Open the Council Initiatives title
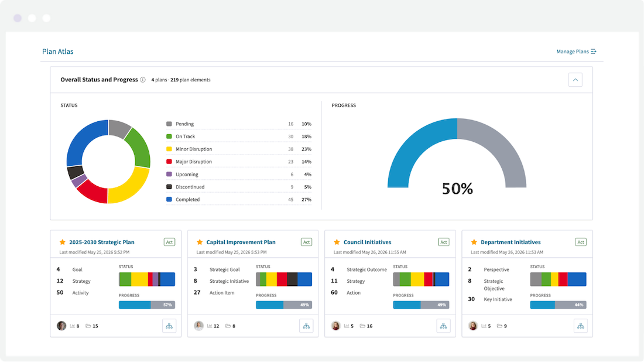644x362 pixels. point(367,242)
